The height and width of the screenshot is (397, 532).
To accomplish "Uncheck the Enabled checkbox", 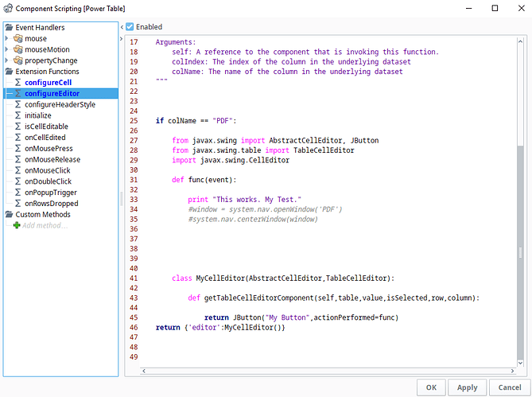I will [x=130, y=27].
